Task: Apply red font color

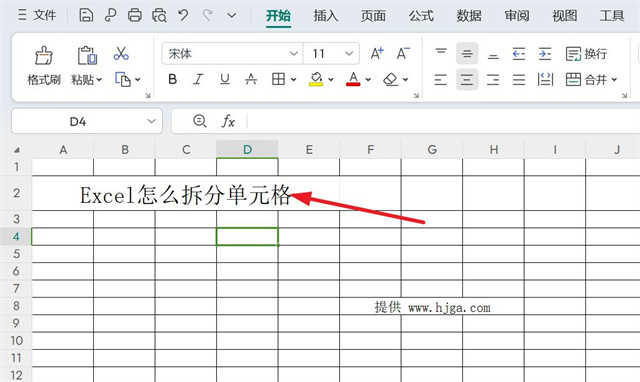Action: 353,79
